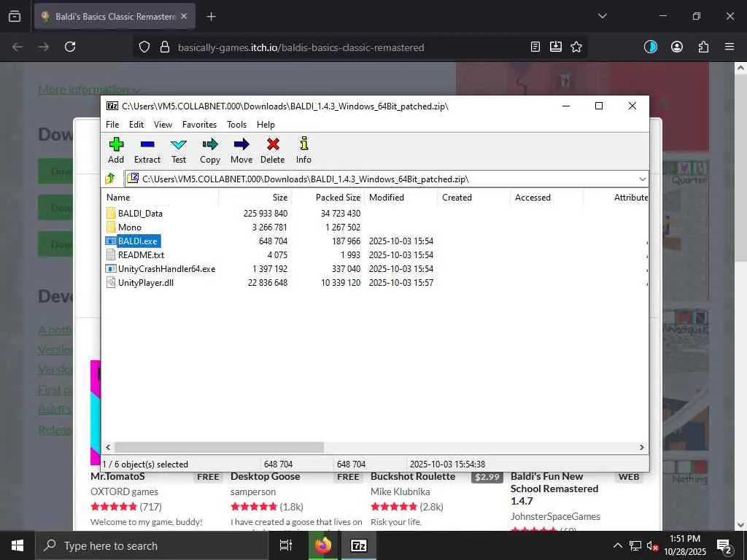The height and width of the screenshot is (560, 747).
Task: Toggle Firefox reader view icon
Action: pos(535,47)
